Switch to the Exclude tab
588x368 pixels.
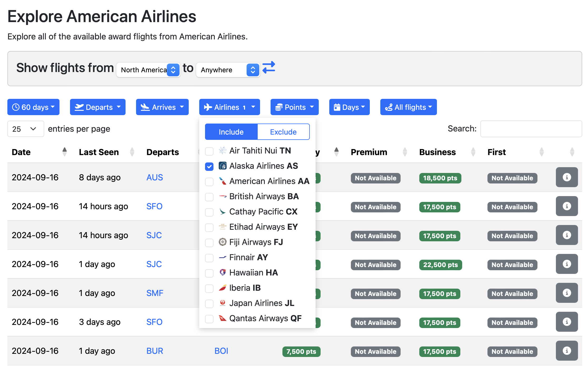coord(283,132)
